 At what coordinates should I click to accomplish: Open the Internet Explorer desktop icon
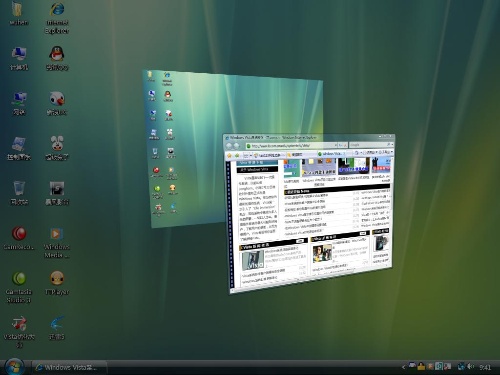coord(57,17)
